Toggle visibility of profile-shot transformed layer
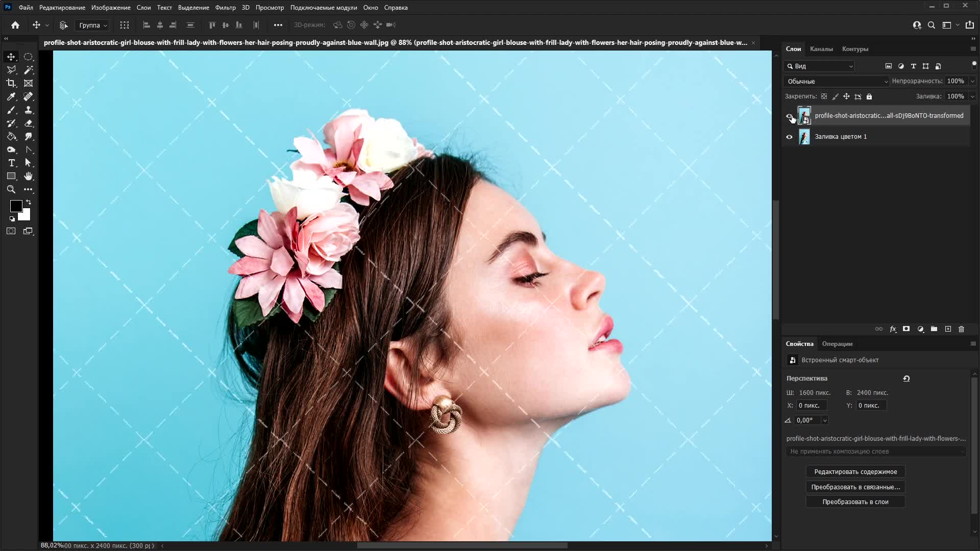Screen dimensions: 980x551 pos(789,116)
